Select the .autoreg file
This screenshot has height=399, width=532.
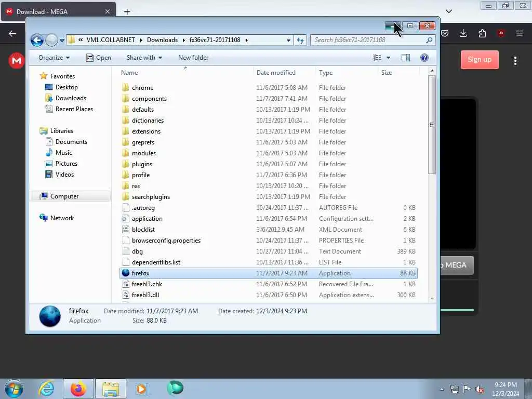(x=143, y=208)
